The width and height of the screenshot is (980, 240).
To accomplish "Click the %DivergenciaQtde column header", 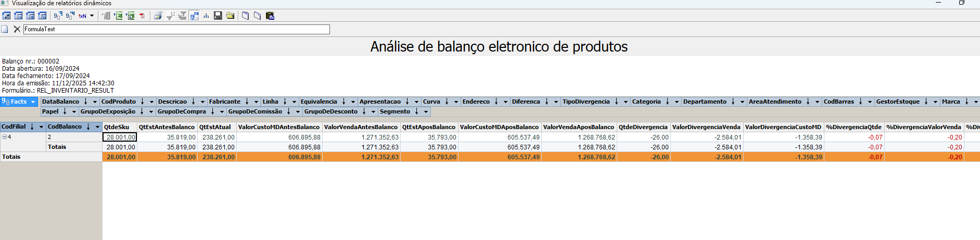I will [855, 127].
